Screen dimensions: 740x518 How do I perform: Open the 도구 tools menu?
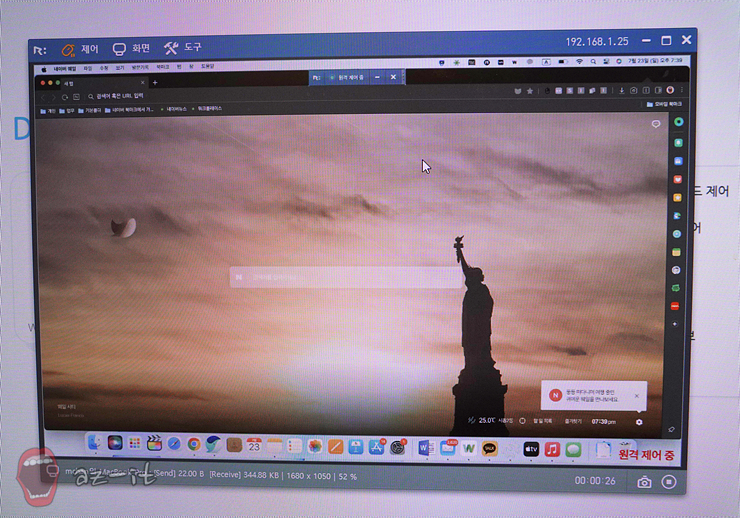coord(183,47)
